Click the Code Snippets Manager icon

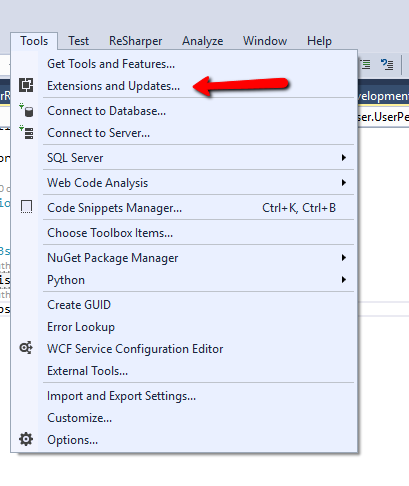(26, 207)
